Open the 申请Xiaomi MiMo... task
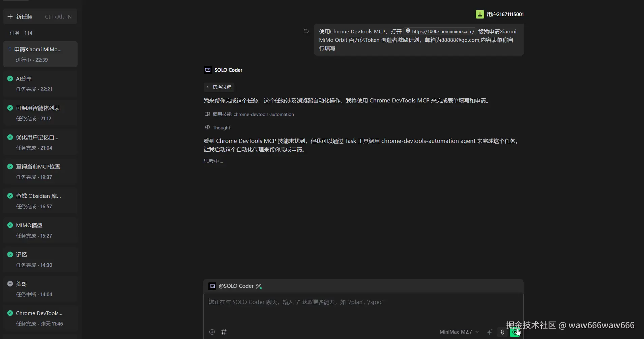Screen dimensions: 644x339 tap(40, 54)
